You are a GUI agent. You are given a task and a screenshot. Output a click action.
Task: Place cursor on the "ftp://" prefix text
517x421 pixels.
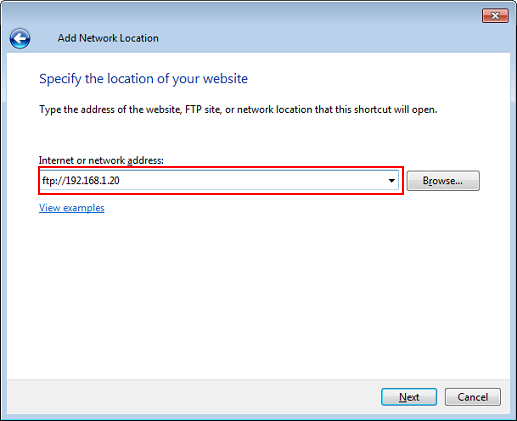53,181
